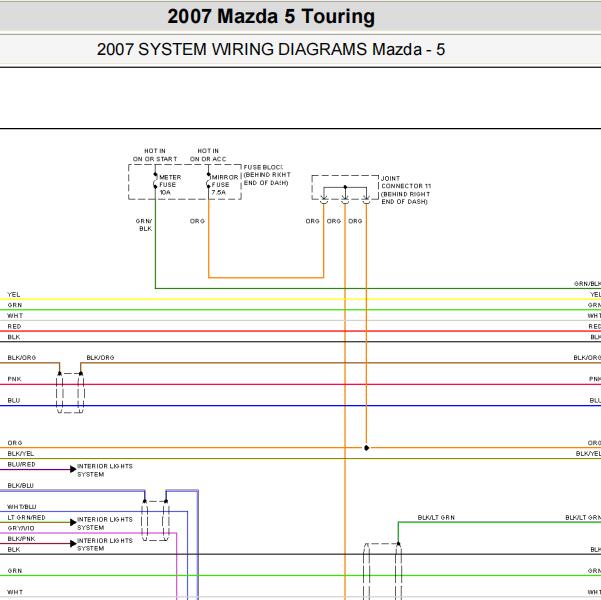The width and height of the screenshot is (601, 600).
Task: Select the "GRN/BLK" label under the meter fuse
Action: pos(144,225)
